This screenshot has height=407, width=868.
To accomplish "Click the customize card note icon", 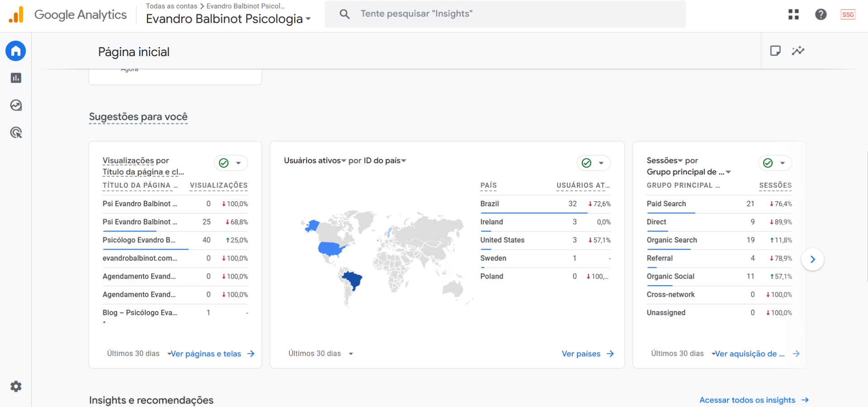I will pyautogui.click(x=775, y=51).
